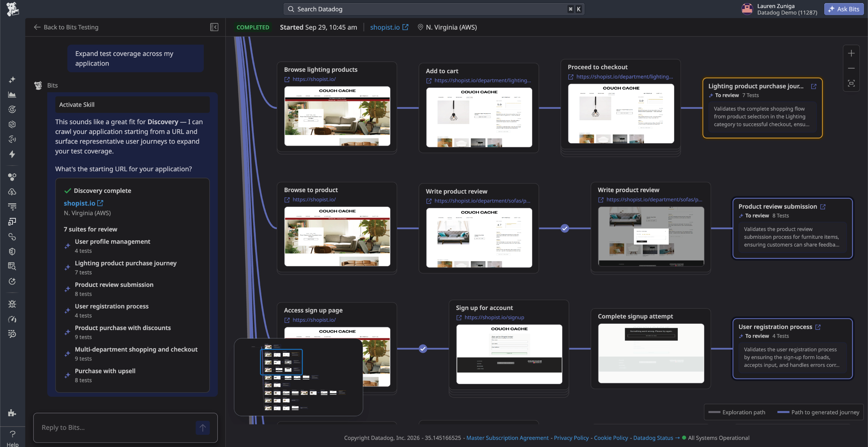Open the User registration process suite via its external link icon
Screen dimensions: 868x447
click(x=818, y=327)
